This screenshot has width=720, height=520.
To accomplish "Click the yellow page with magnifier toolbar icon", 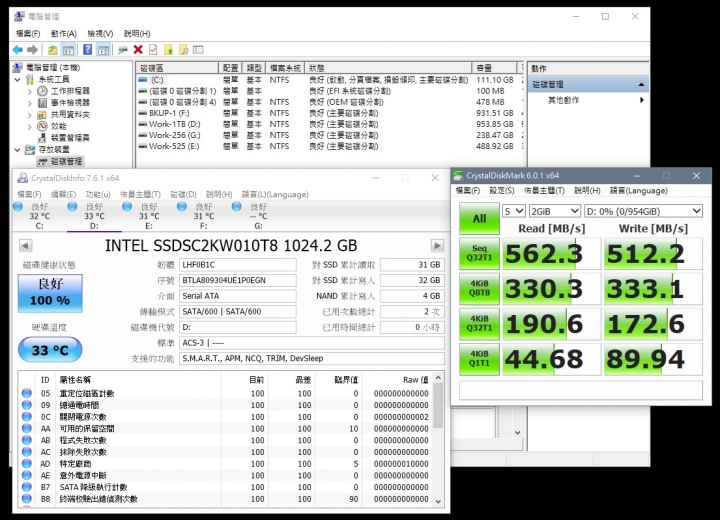I will [183, 50].
